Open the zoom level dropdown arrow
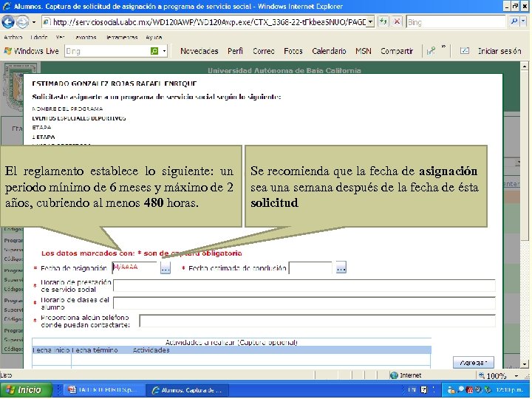 click(x=516, y=375)
